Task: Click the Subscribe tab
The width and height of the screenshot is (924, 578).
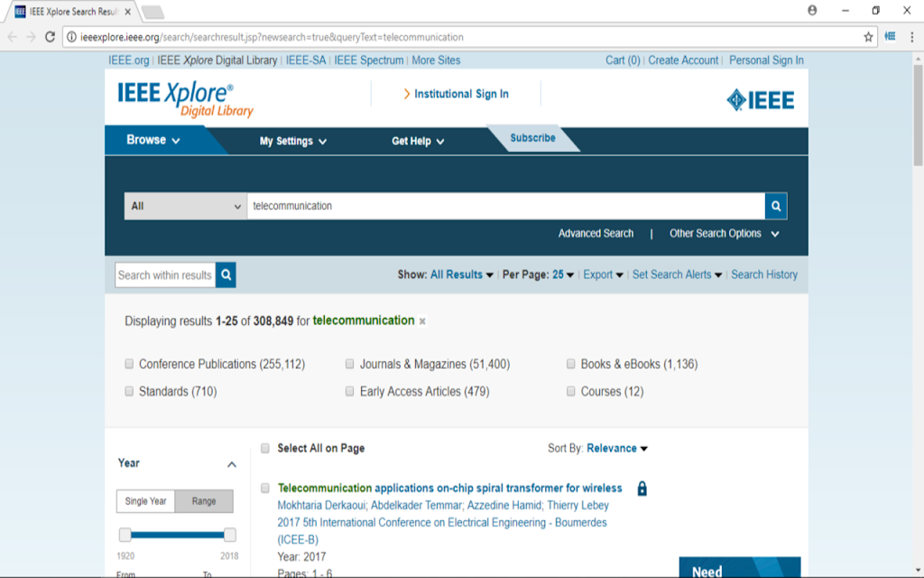Action: [532, 138]
